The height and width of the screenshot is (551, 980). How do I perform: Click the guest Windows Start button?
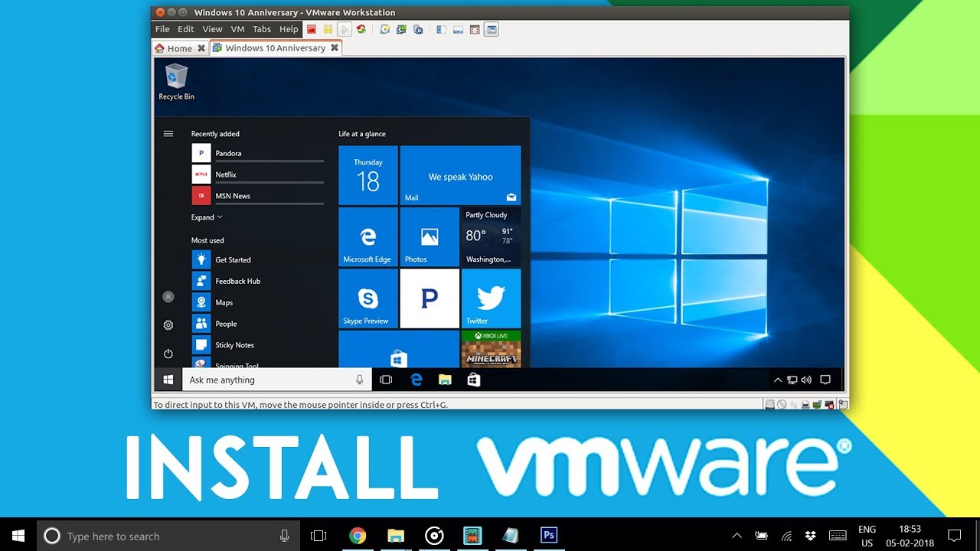click(x=168, y=380)
